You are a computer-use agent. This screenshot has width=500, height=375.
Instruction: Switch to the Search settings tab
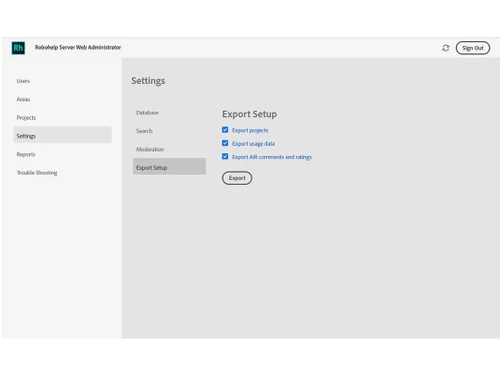(x=144, y=131)
